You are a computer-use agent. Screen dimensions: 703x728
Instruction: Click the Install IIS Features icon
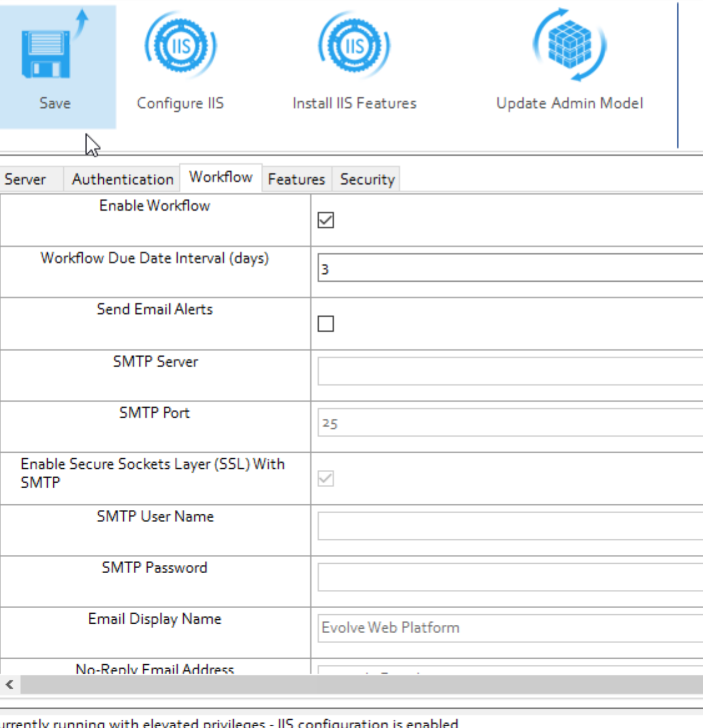point(354,46)
